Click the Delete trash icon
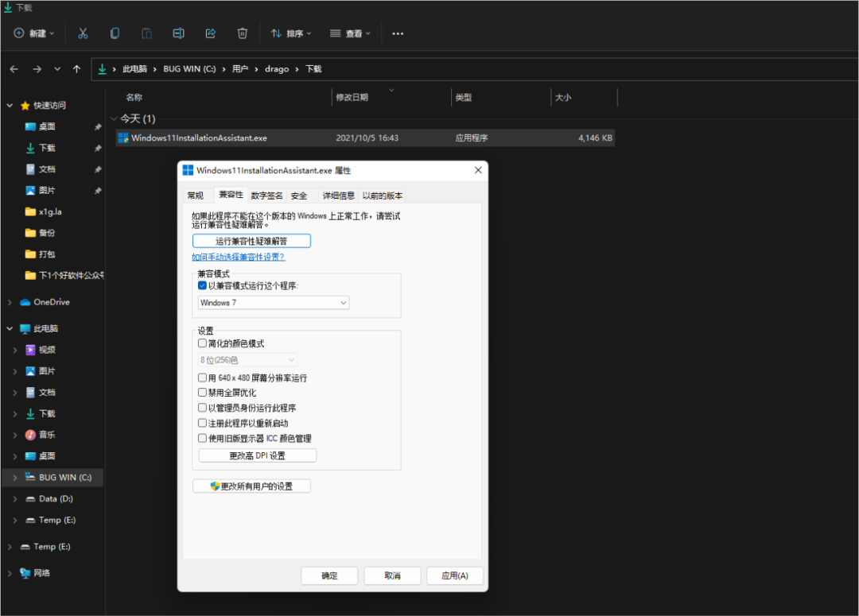This screenshot has height=616, width=859. pos(243,33)
